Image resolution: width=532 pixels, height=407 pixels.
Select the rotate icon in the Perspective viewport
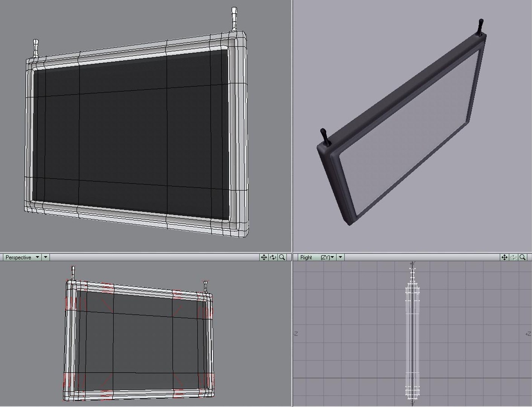click(273, 257)
